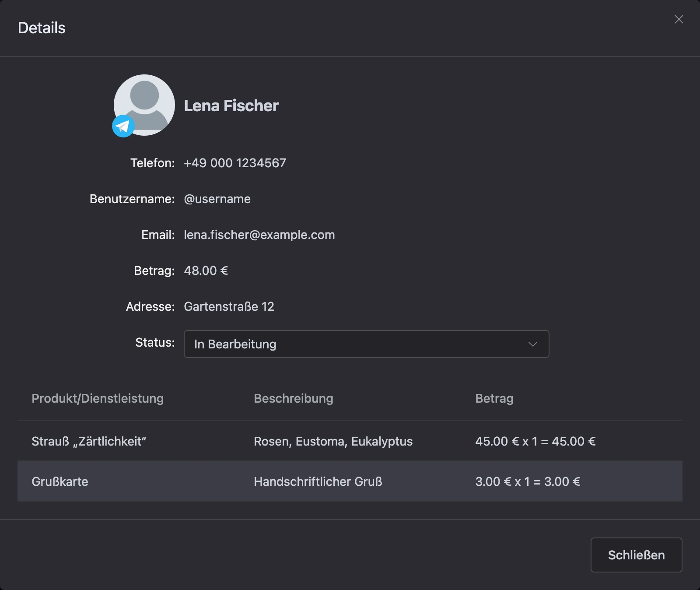Click the @username handle

217,199
